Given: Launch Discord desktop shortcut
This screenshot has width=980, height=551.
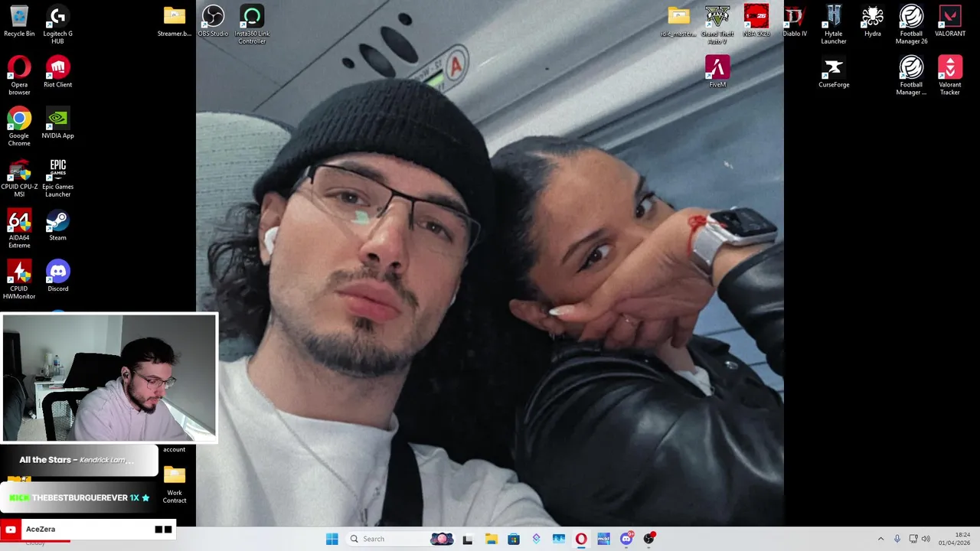Looking at the screenshot, I should (x=57, y=276).
